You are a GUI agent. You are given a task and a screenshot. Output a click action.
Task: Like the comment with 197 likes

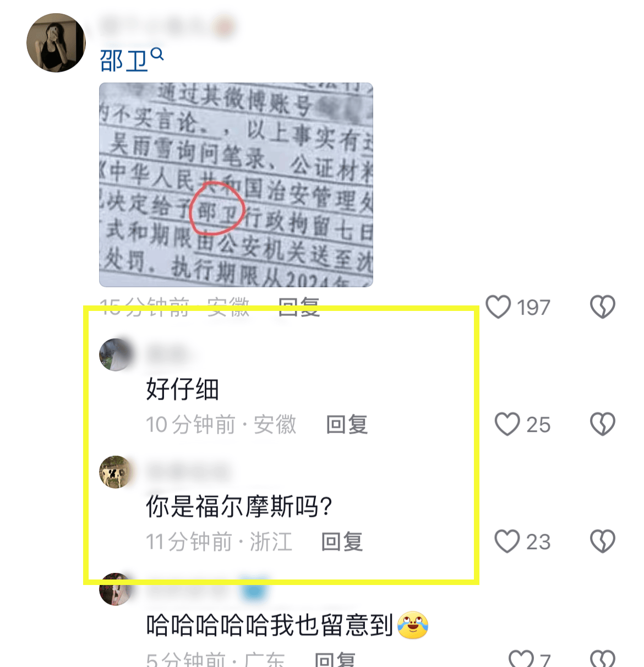[x=498, y=307]
